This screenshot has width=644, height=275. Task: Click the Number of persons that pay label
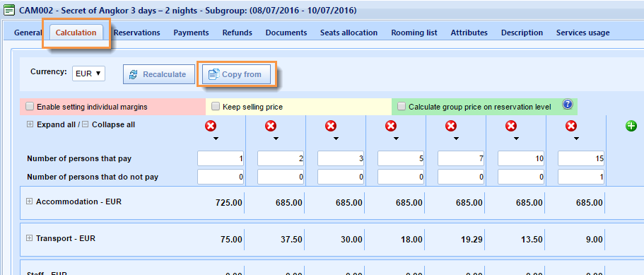[79, 158]
